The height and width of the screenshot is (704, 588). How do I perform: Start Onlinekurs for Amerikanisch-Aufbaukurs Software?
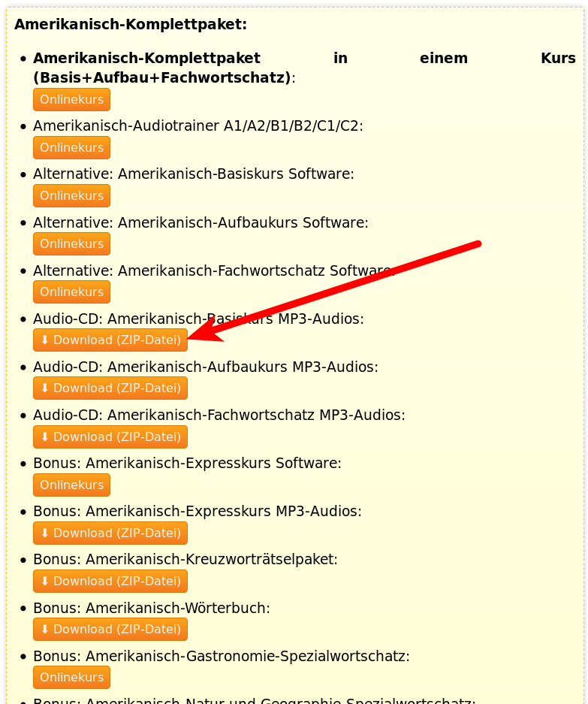tap(71, 243)
